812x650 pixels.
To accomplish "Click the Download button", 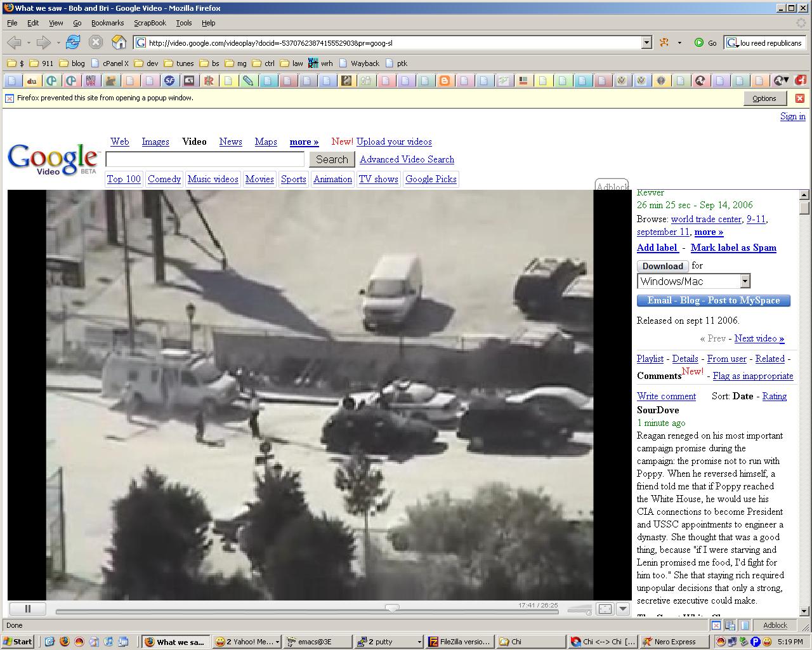I will (662, 266).
